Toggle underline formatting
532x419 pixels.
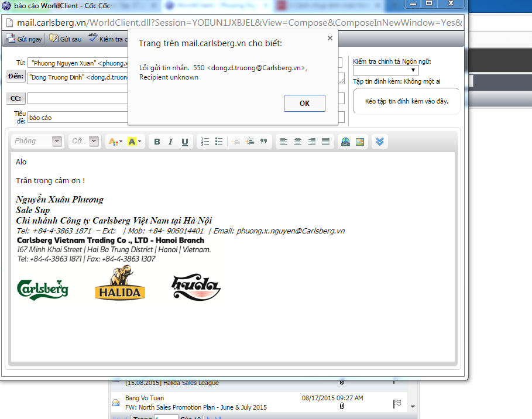point(184,142)
